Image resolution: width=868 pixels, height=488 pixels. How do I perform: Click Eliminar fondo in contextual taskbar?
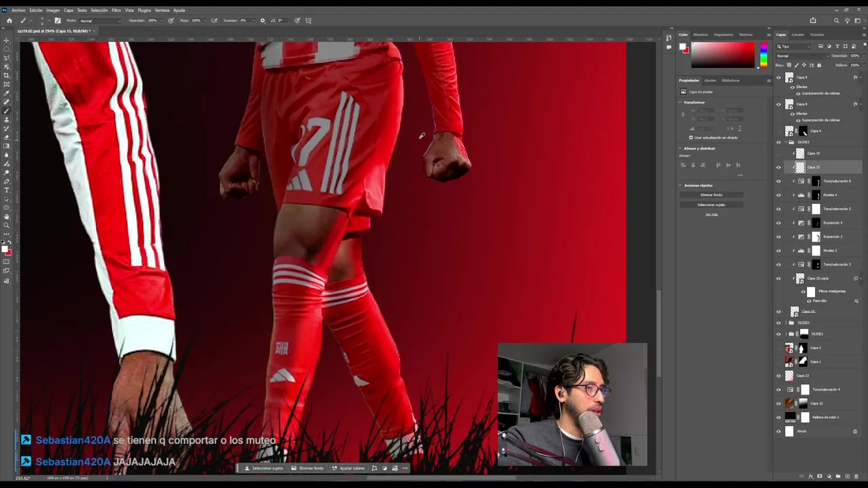pyautogui.click(x=309, y=468)
